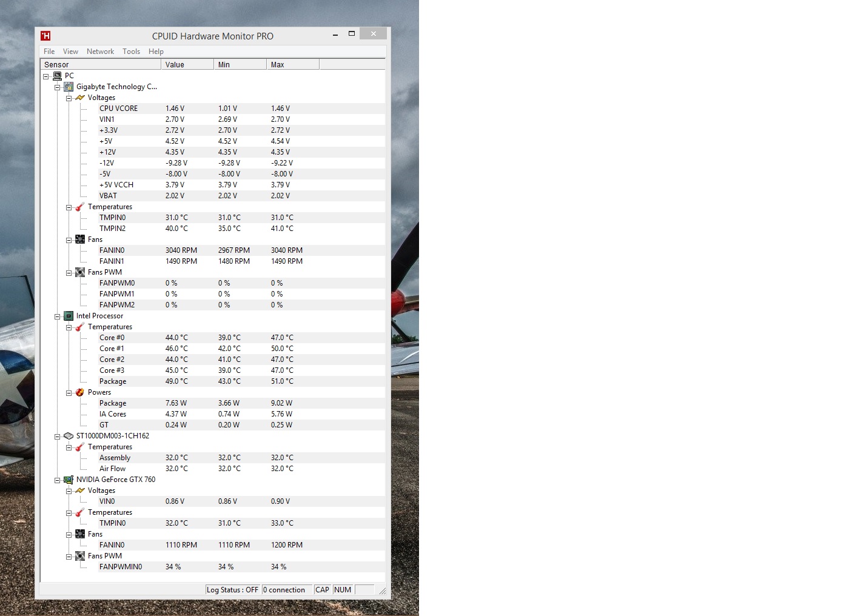The height and width of the screenshot is (616, 849).
Task: Collapse the motherboard Fans group
Action: click(x=69, y=240)
